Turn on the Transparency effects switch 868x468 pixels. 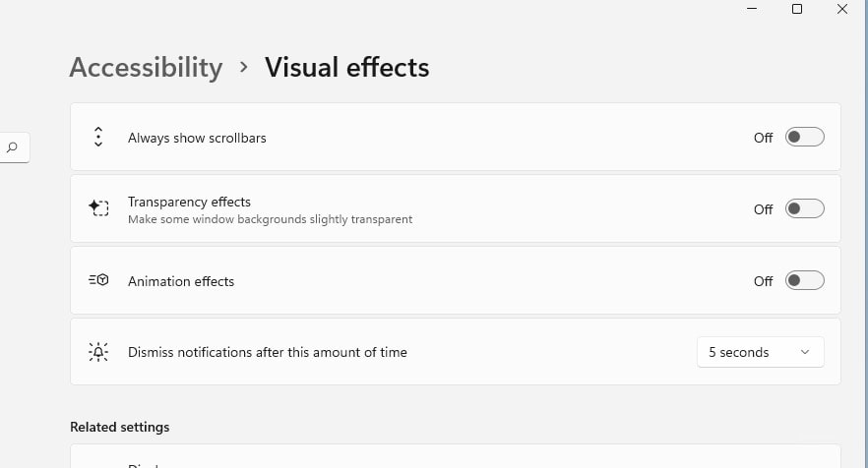click(x=804, y=208)
